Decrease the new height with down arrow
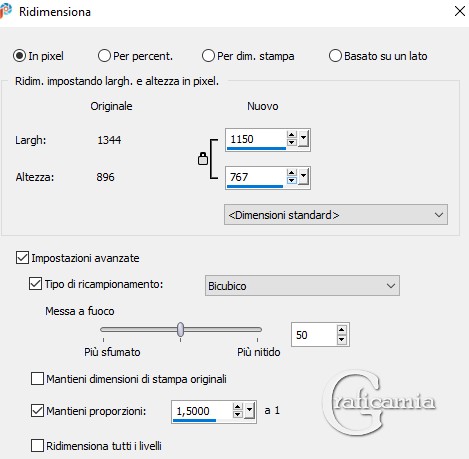This screenshot has height=459, width=469. click(292, 180)
